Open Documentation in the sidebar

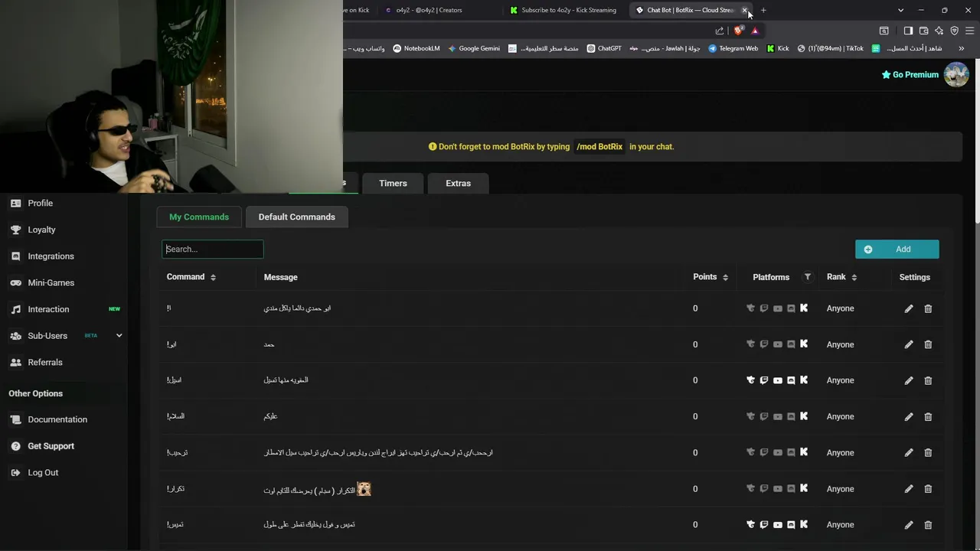click(57, 419)
